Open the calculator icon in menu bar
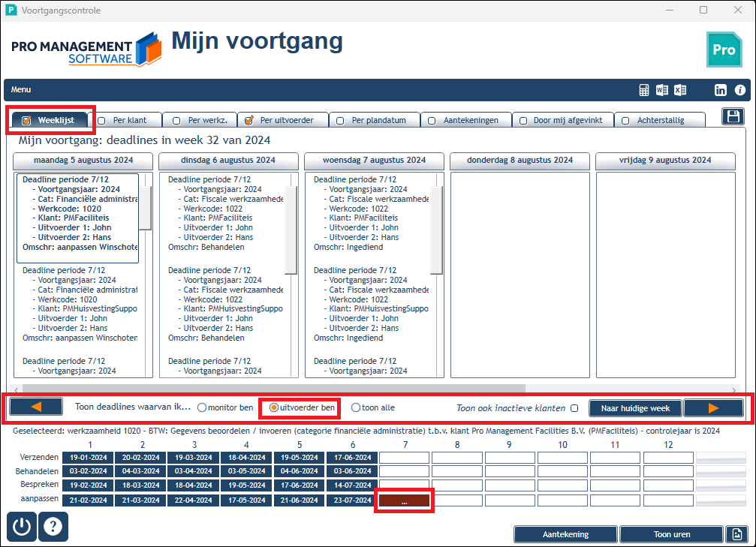 643,90
